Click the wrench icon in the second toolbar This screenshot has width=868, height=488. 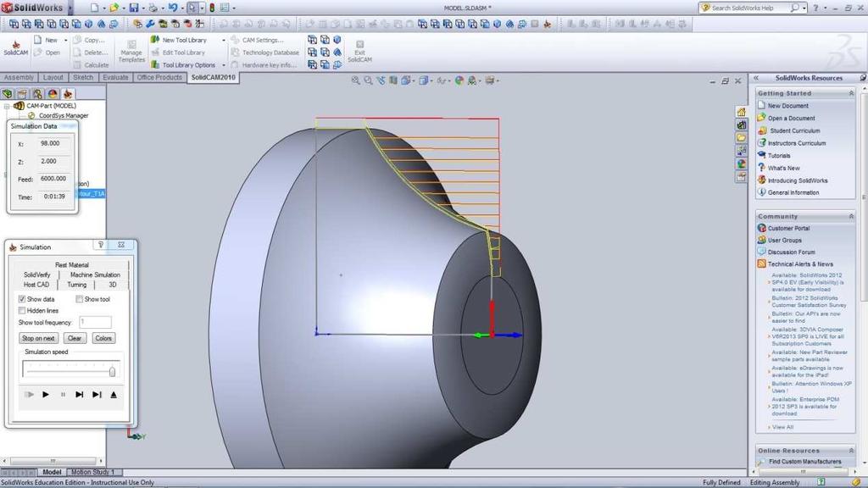150,24
